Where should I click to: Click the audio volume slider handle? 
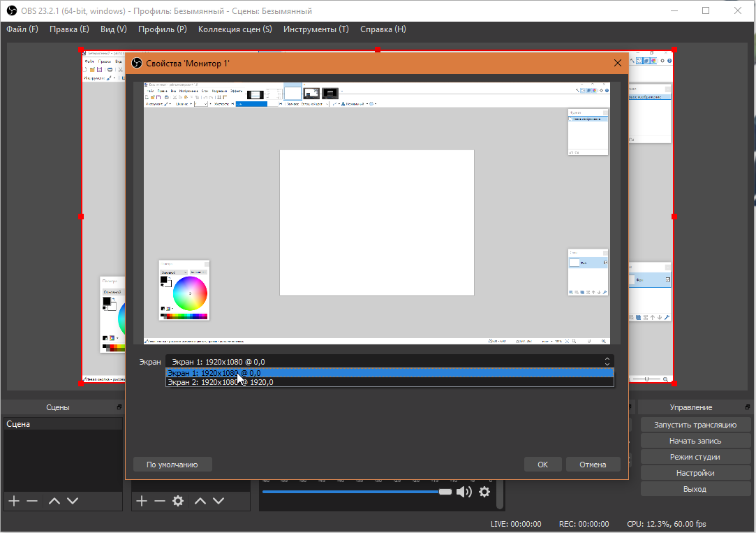(x=445, y=492)
